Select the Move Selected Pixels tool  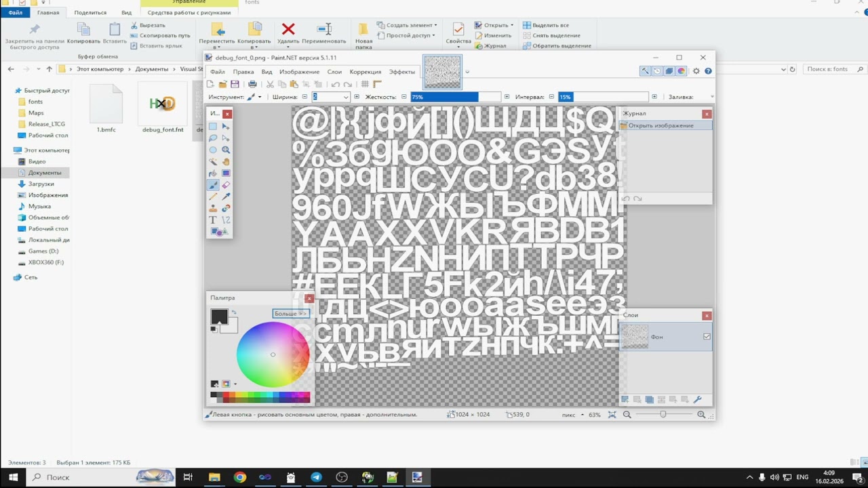pos(226,127)
